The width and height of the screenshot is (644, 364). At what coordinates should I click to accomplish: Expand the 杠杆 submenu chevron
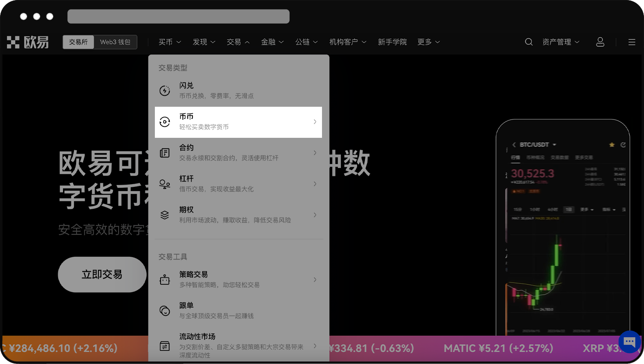[x=315, y=184]
